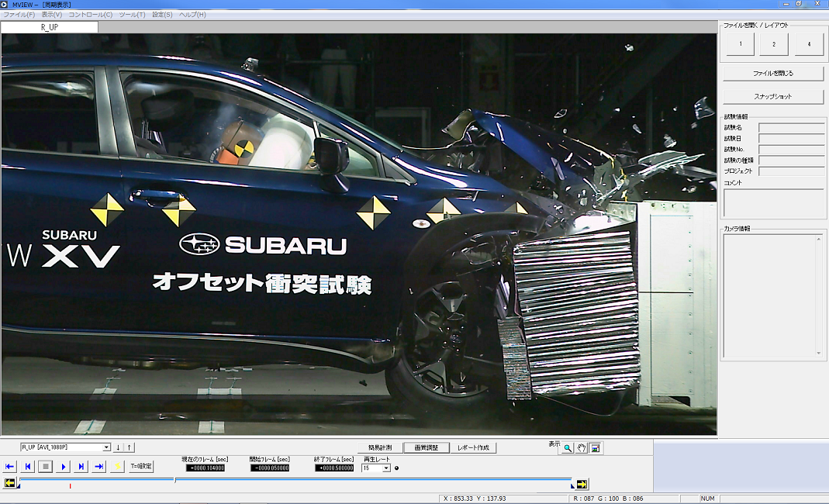
Task: Play the crash test video
Action: point(63,467)
